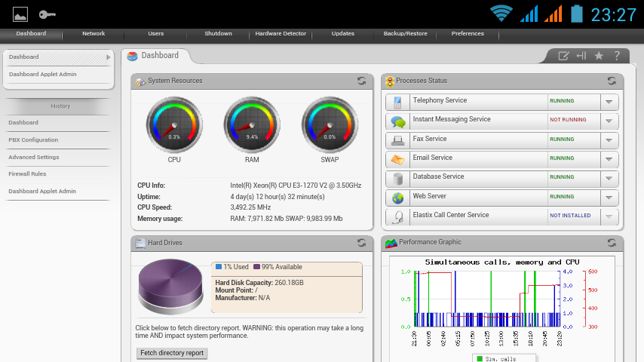Click the edit pencil icon in tab toolbar
The width and height of the screenshot is (644, 362).
coord(563,56)
